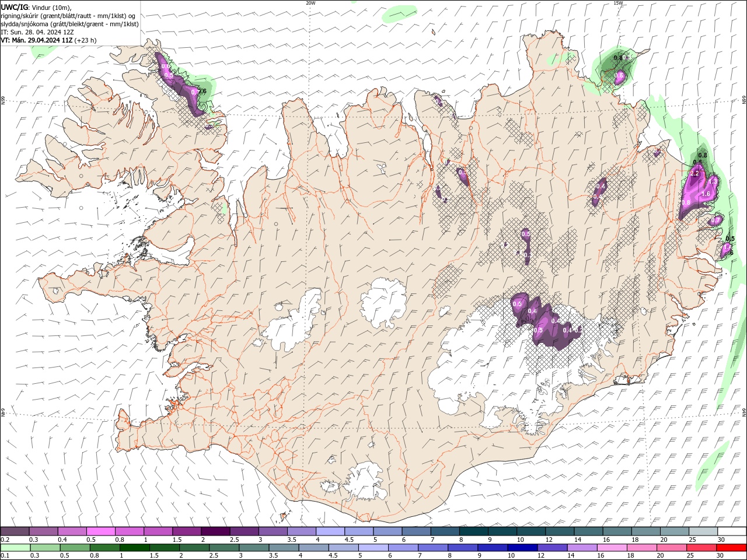Click the 3.5 label under the upper legend row
Image resolution: width=747 pixels, height=560 pixels.
[292, 540]
